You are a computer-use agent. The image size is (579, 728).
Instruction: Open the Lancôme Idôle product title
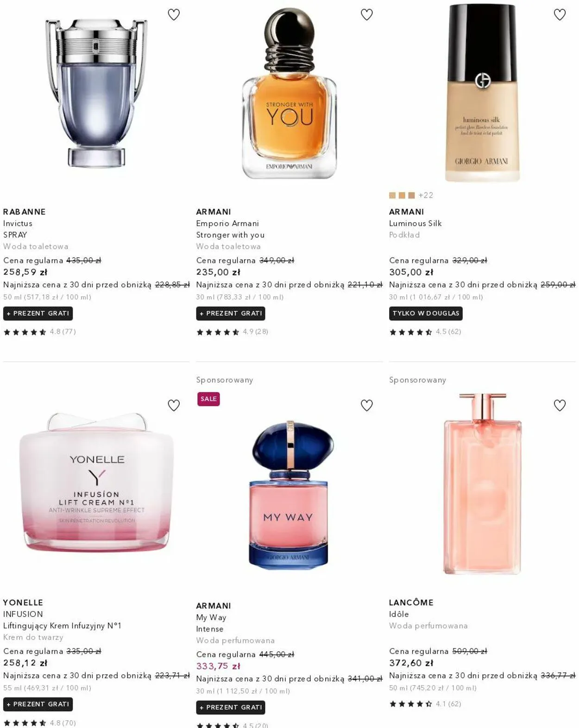pyautogui.click(x=399, y=614)
